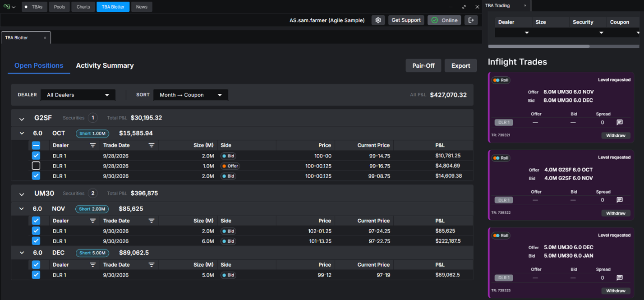The height and width of the screenshot is (300, 644).
Task: Uncheck the 100-00 bid row 9/28/2026
Action: coord(36,156)
